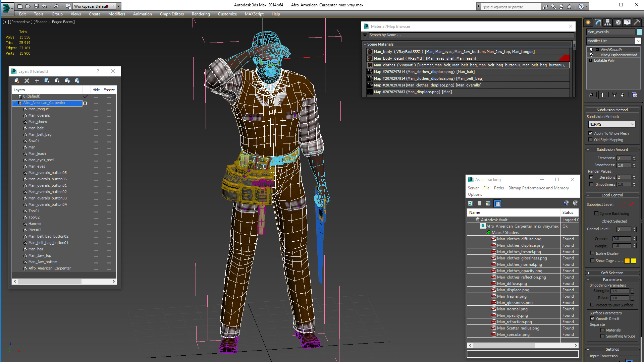Enable Isoline Display checkbox
644x362 pixels.
(592, 253)
